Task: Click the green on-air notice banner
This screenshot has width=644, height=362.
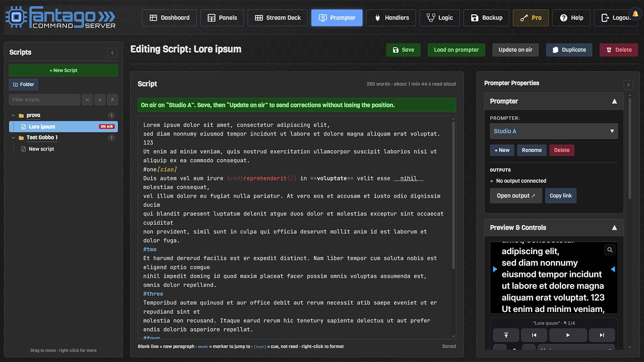Action: (x=297, y=105)
